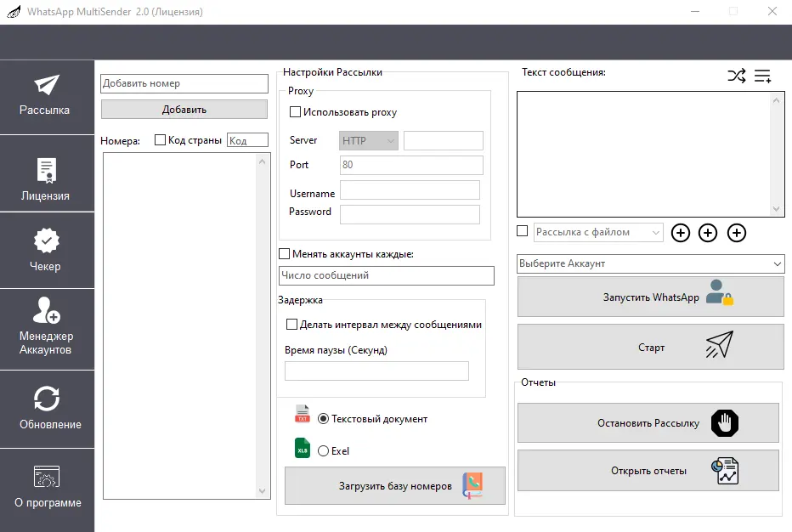Click the Port field showing 80
792x532 pixels.
tap(411, 165)
